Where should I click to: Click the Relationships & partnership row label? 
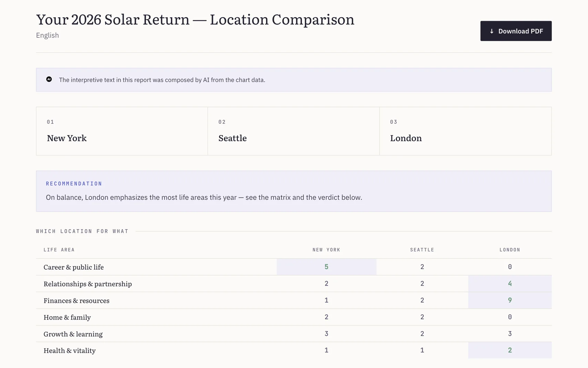[x=88, y=284]
